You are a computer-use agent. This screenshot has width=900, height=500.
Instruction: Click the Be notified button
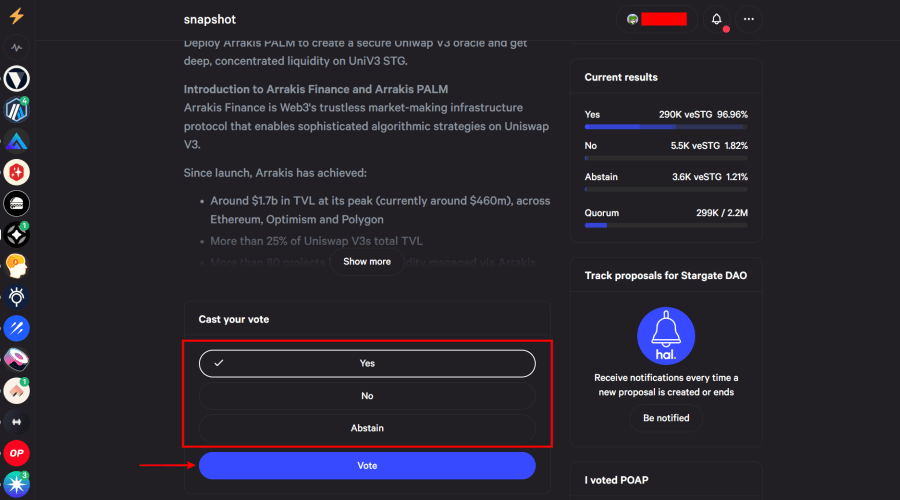(666, 418)
